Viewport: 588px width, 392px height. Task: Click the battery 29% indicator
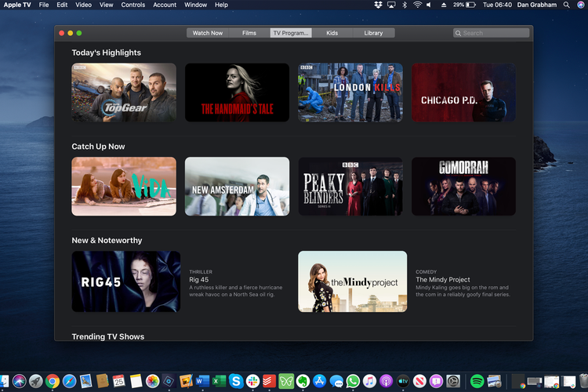[x=464, y=5]
